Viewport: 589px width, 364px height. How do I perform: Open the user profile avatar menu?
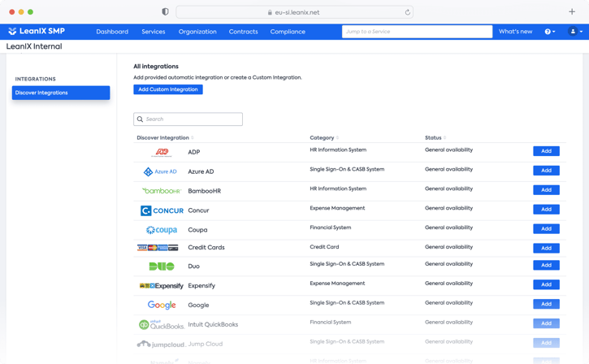coord(575,32)
